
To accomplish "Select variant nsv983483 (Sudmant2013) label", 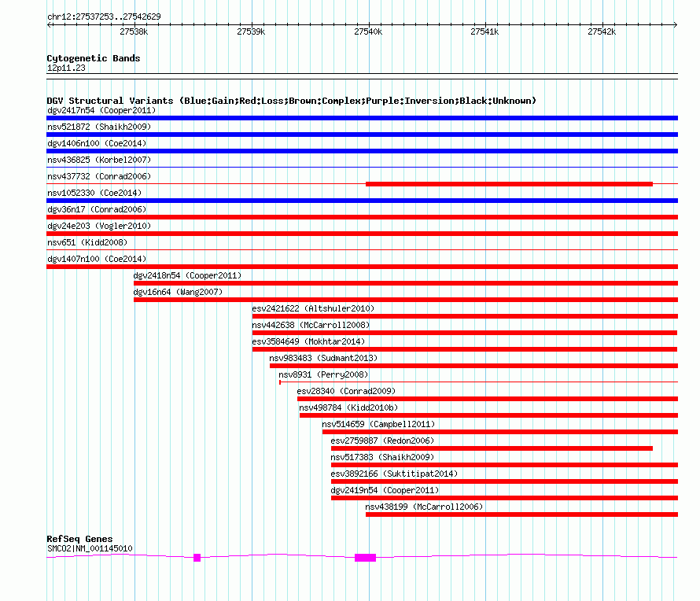I will 323,358.
